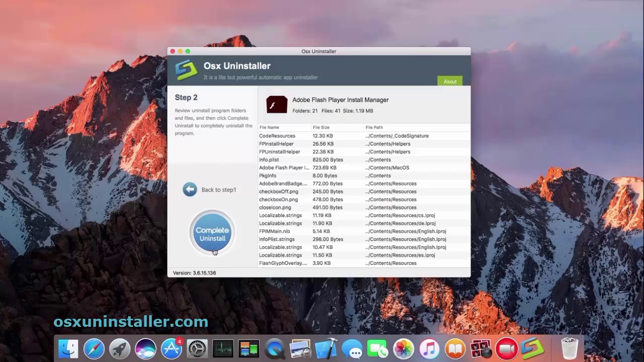This screenshot has height=362, width=644.
Task: Select the Info.plist file row
Action: coord(364,160)
